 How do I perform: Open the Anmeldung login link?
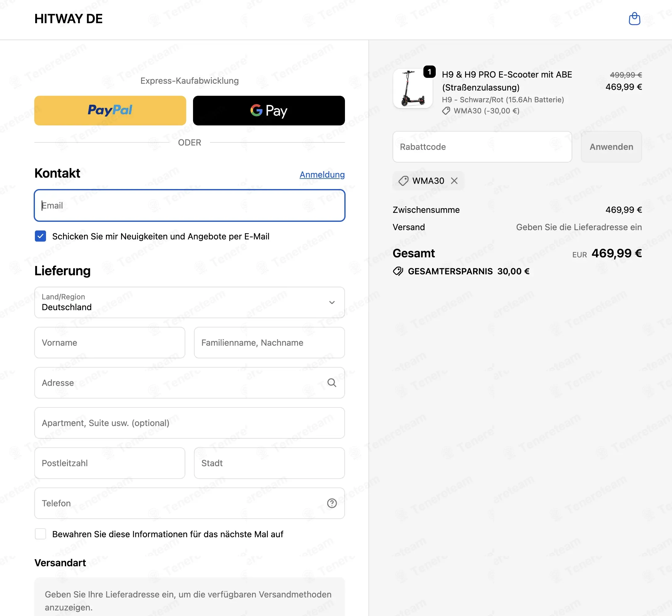coord(322,175)
